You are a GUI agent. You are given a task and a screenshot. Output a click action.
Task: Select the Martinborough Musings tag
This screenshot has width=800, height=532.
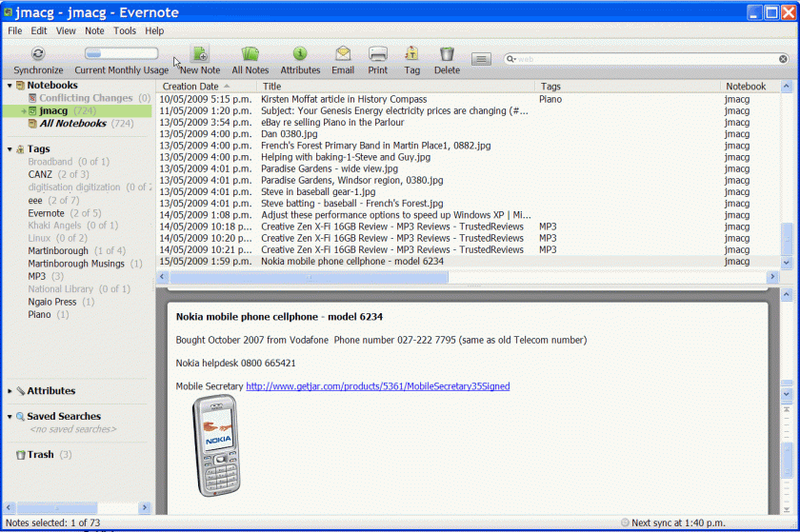tap(76, 264)
